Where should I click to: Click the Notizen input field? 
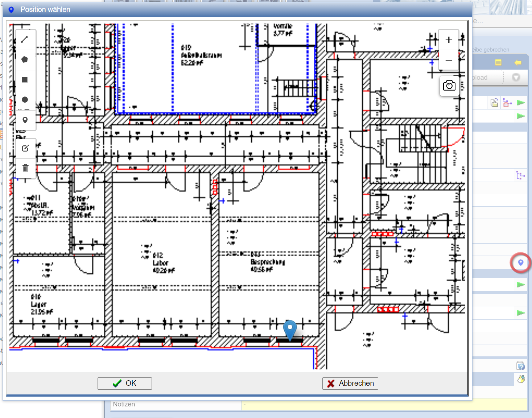point(384,405)
